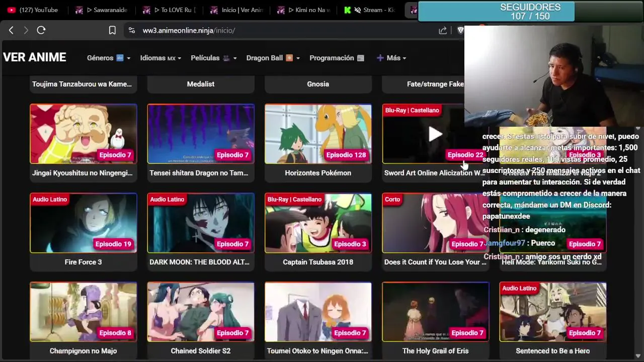Open the Idiomas dropdown menu
Viewport: 644px width, 362px height.
(160, 58)
